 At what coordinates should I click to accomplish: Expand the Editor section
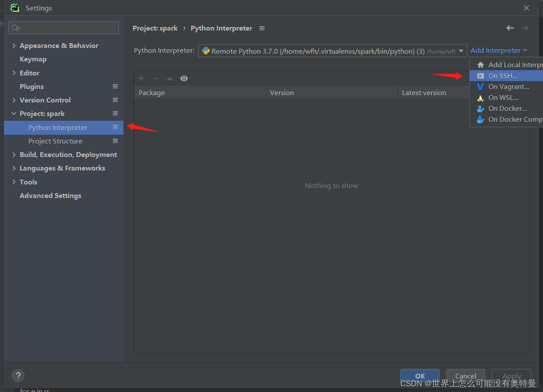[14, 73]
